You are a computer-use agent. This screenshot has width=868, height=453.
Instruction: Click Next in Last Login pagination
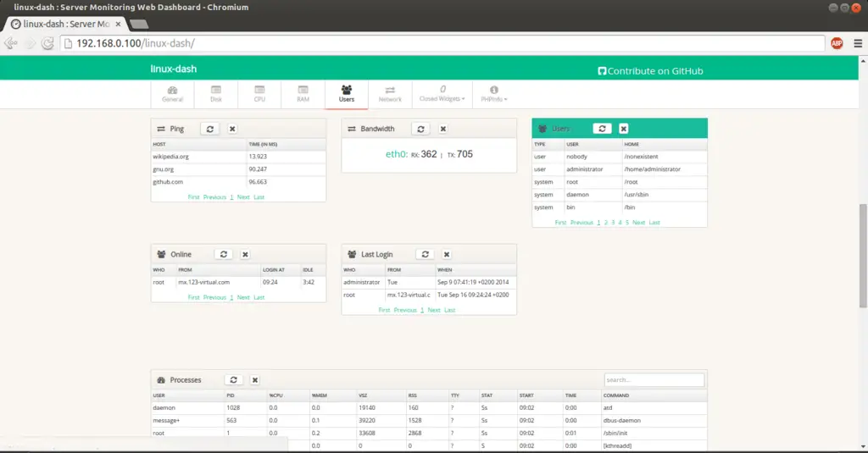pyautogui.click(x=434, y=310)
